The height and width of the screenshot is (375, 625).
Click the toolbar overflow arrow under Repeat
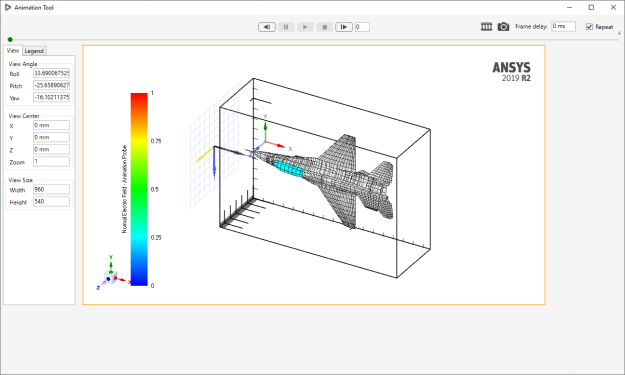619,34
